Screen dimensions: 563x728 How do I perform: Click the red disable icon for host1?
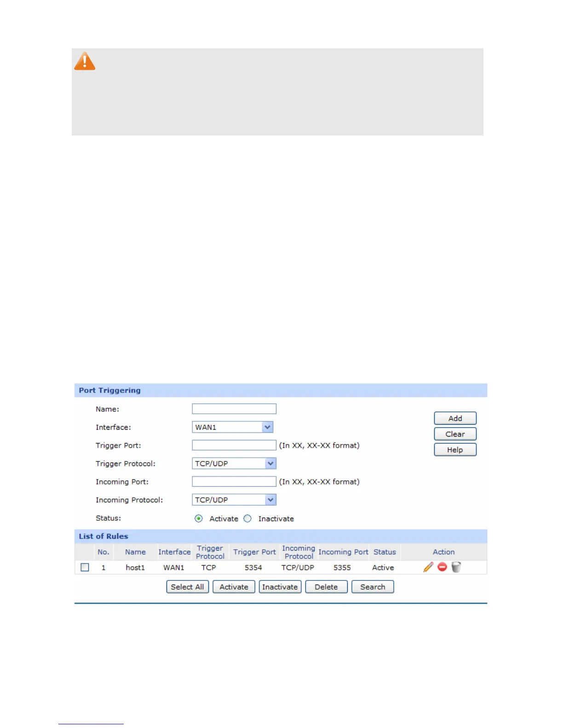tap(442, 567)
